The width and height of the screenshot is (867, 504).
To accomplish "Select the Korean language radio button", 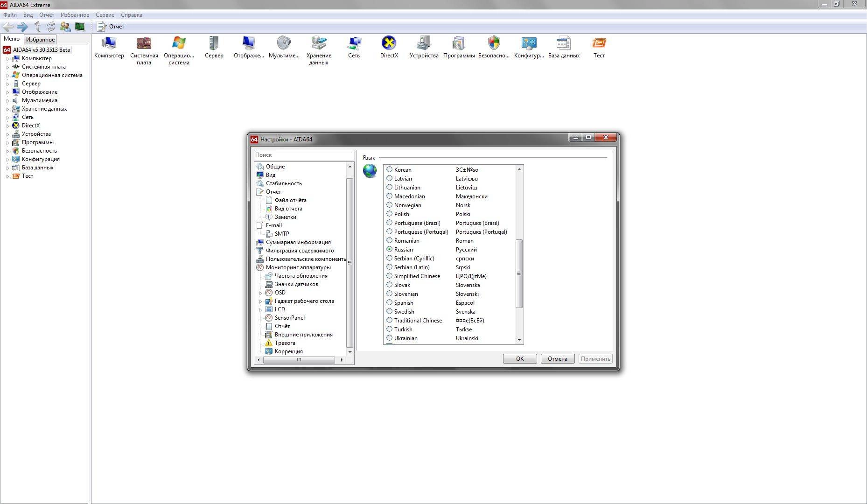I will pos(389,169).
